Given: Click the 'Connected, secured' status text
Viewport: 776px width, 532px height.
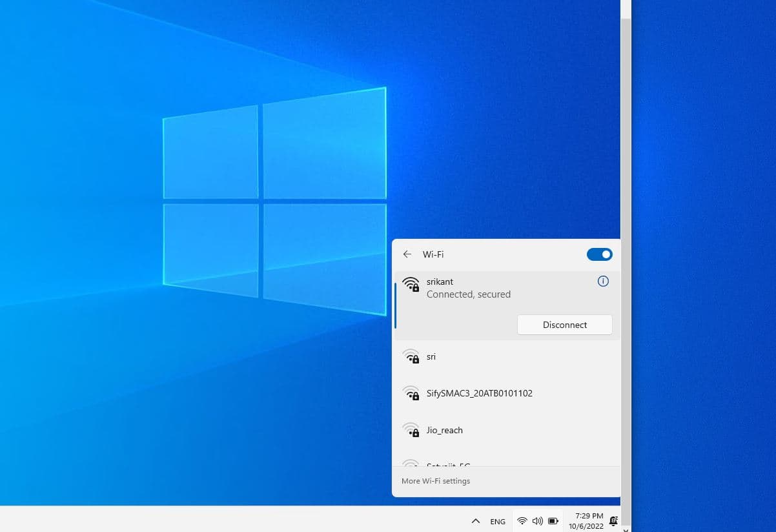Looking at the screenshot, I should (x=469, y=294).
